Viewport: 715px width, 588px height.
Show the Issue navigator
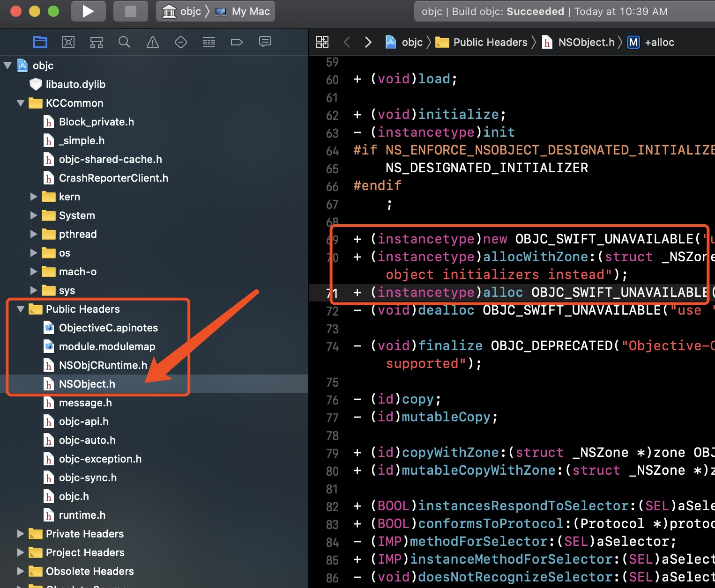click(x=153, y=42)
